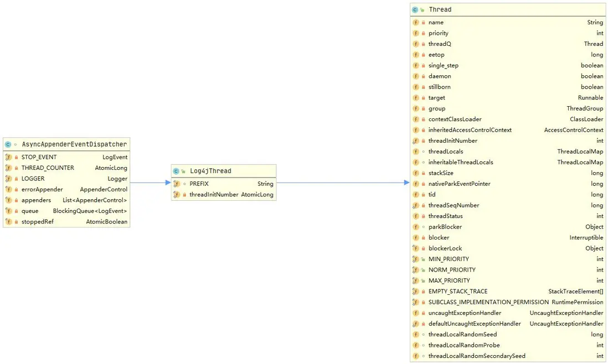The height and width of the screenshot is (364, 608).
Task: Select the EMPTY_STACK_TRACE field
Action: 508,292
